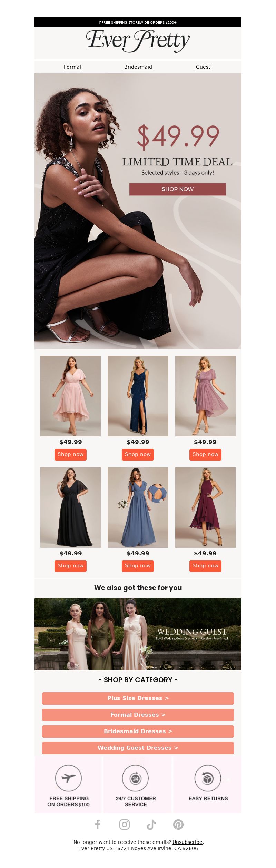The image size is (276, 868).
Task: Open the Bridesmaid navigation link
Action: pyautogui.click(x=138, y=67)
